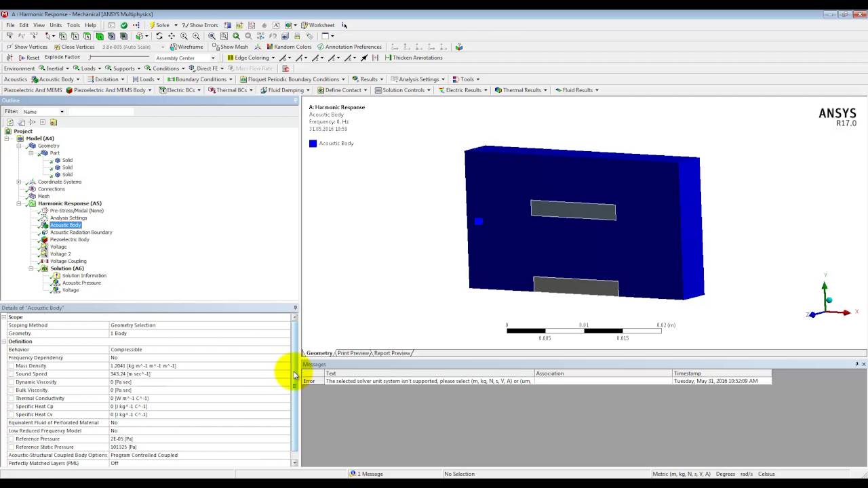Open Boundary Conditions toolbar menu
868x488 pixels.
coord(199,79)
